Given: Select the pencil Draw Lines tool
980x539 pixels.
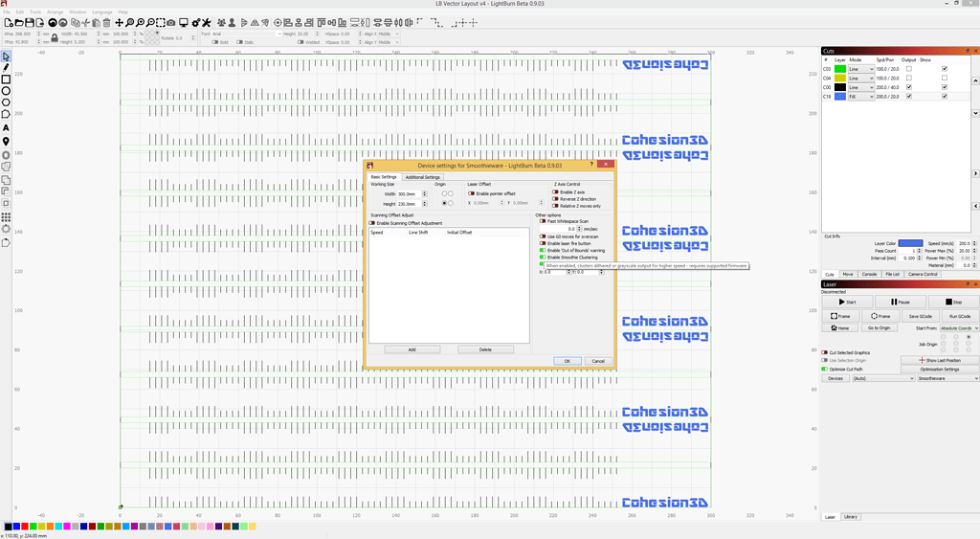Looking at the screenshot, I should point(6,68).
